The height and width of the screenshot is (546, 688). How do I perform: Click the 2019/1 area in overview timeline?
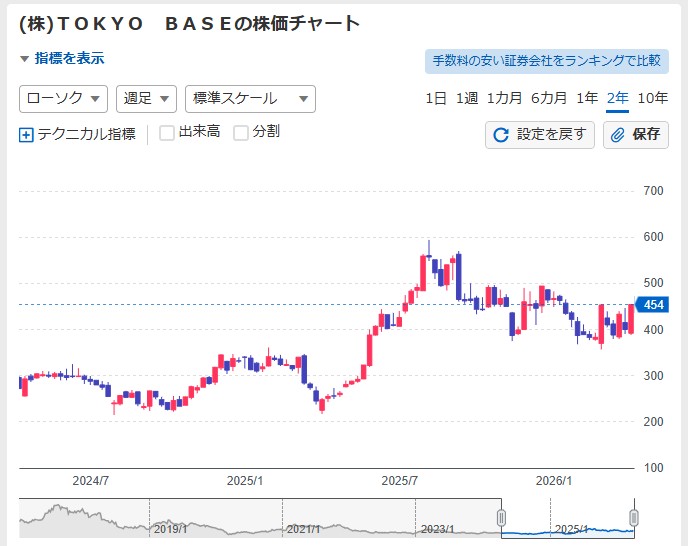click(x=170, y=527)
